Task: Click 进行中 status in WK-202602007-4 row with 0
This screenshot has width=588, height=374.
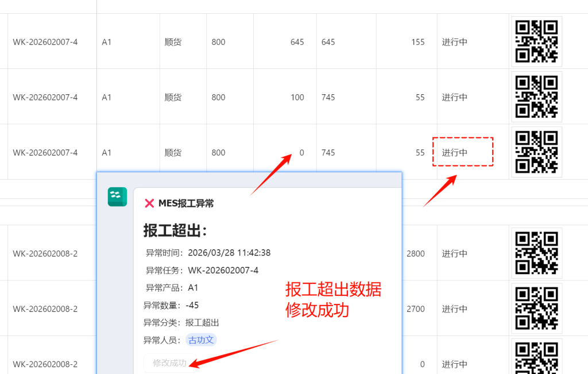Action: [455, 153]
